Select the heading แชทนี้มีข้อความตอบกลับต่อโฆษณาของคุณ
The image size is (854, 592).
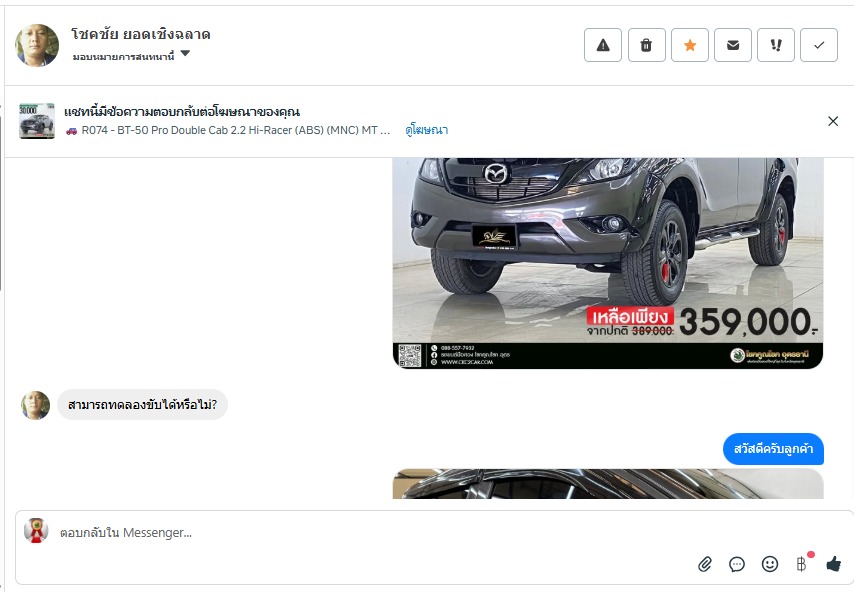(x=182, y=112)
